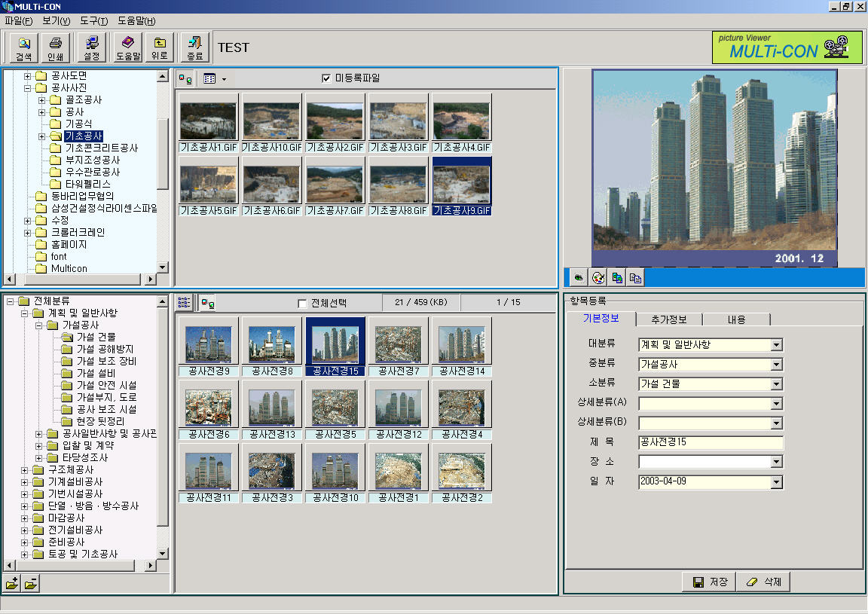Viewport: 868px width, 614px height.
Task: Click the eye icon below the preview image
Action: (x=578, y=278)
